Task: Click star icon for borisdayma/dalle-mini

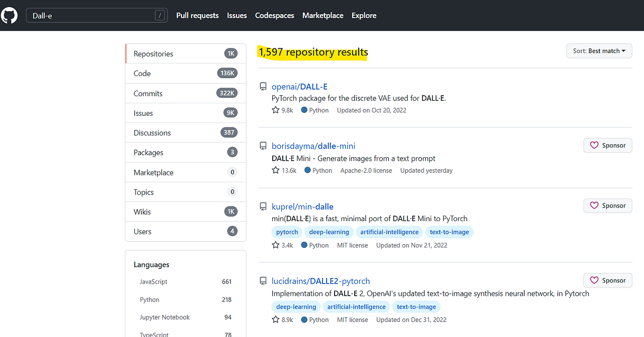Action: pyautogui.click(x=275, y=170)
